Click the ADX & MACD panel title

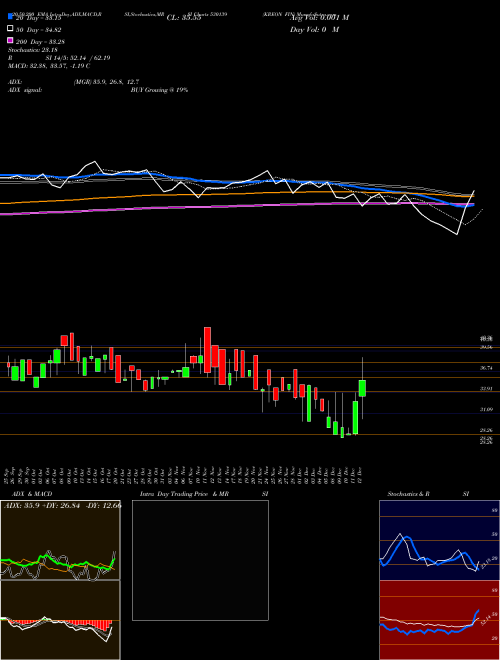point(32,494)
